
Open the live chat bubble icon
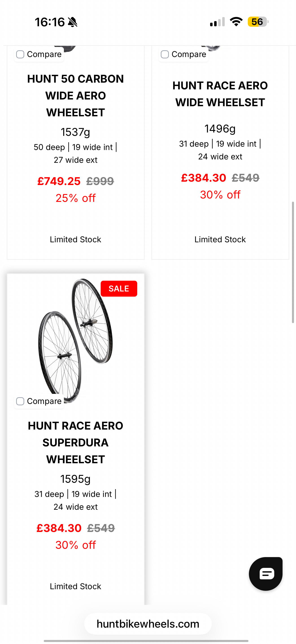[266, 573]
